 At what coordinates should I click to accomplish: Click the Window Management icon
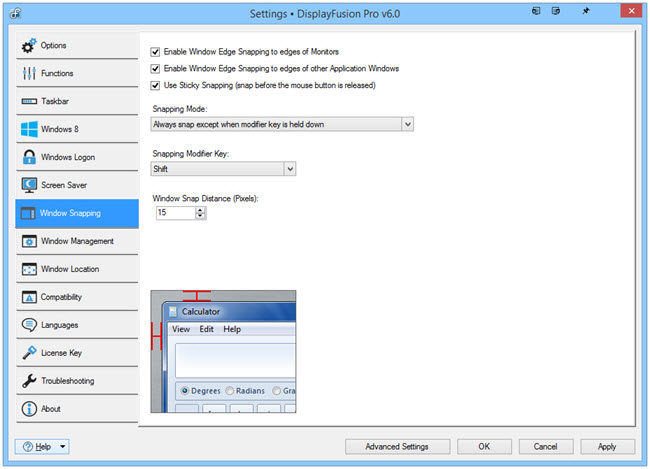[29, 241]
